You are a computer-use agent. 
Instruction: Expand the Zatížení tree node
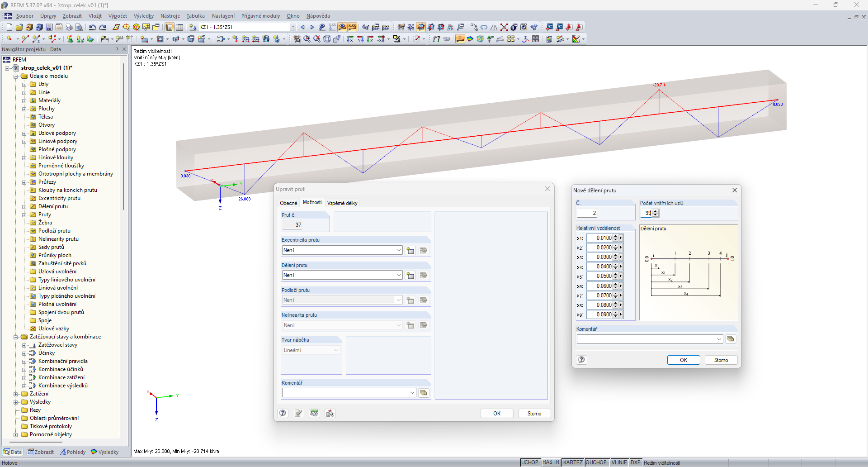(16, 394)
